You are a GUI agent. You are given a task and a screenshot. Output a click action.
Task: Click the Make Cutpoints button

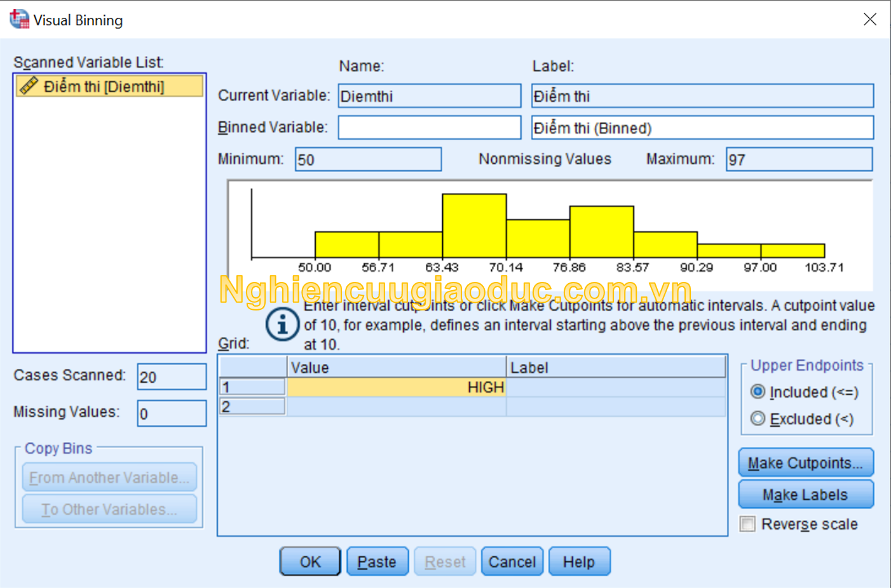tap(805, 463)
